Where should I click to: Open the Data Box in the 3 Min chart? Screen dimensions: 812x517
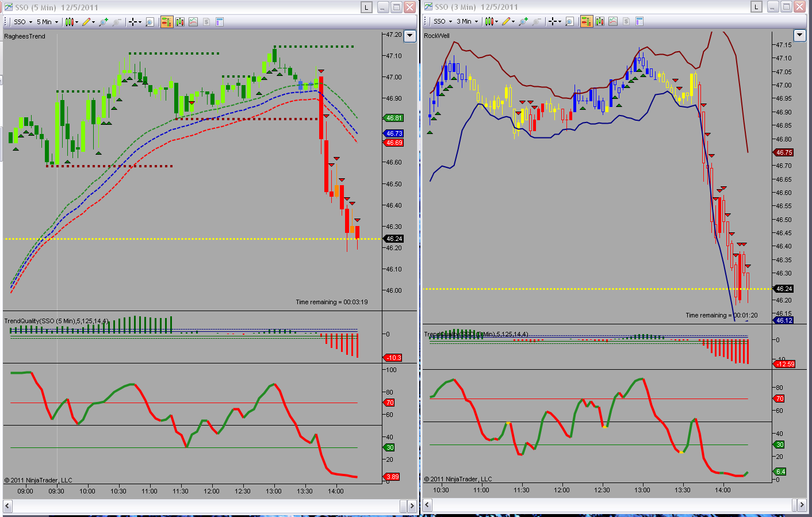pyautogui.click(x=569, y=21)
